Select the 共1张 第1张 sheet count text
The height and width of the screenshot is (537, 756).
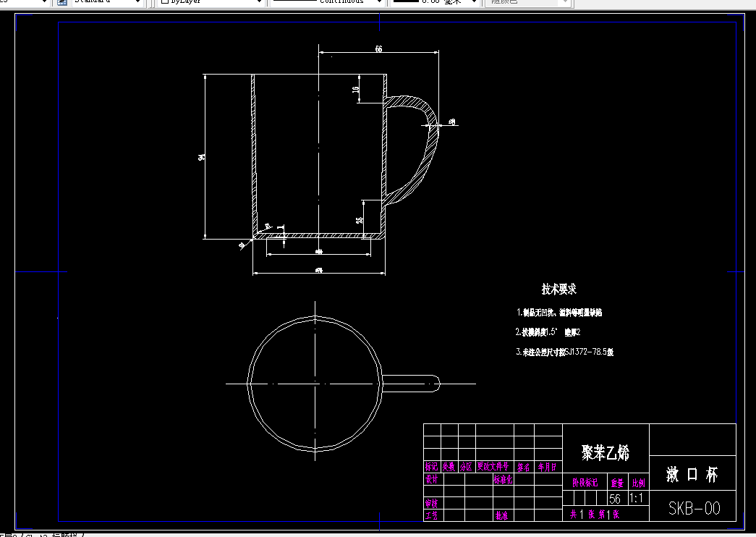(595, 515)
